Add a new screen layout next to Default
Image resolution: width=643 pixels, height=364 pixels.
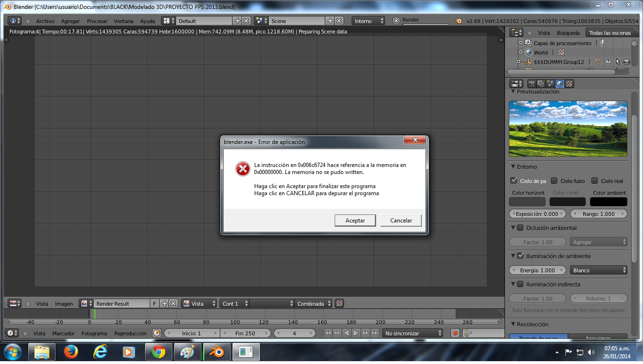click(238, 21)
